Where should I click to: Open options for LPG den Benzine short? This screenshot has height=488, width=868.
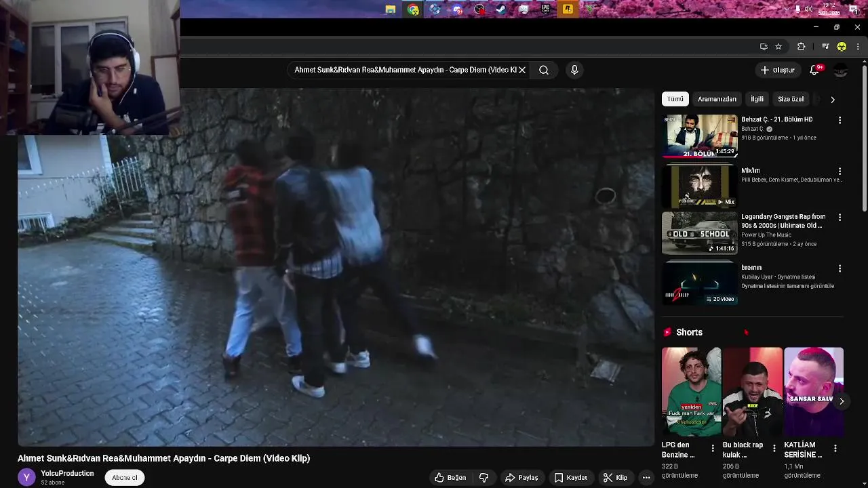(713, 449)
